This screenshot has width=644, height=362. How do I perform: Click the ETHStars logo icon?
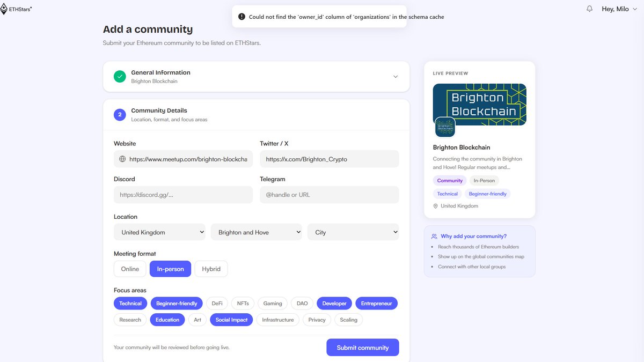pyautogui.click(x=4, y=9)
